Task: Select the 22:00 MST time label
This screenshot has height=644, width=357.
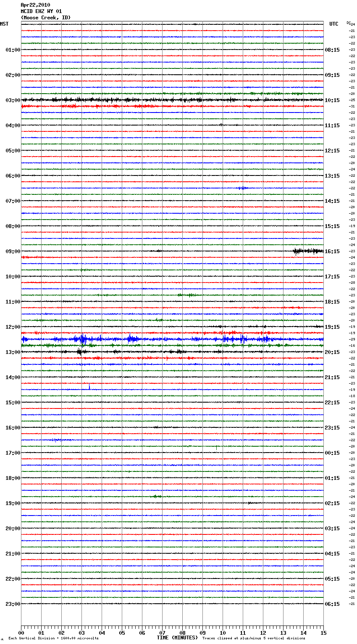Action: [13, 579]
